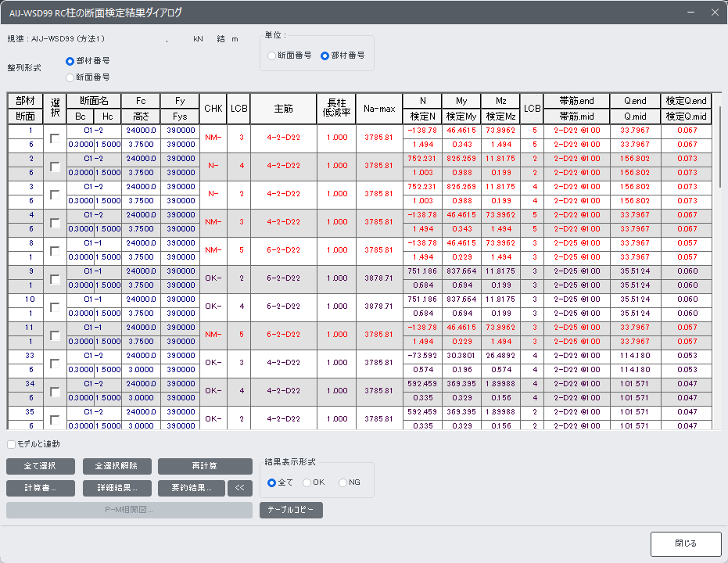Click Na-max column header
728x563 pixels.
(x=378, y=109)
